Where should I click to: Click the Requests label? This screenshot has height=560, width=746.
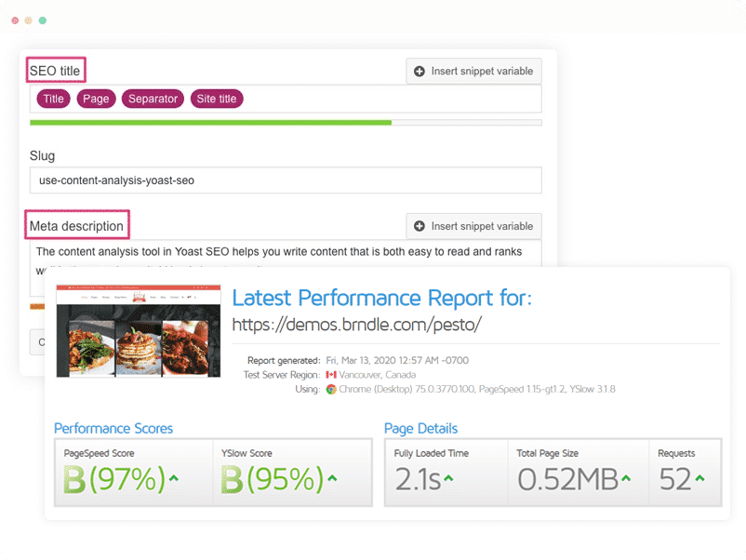(x=676, y=453)
